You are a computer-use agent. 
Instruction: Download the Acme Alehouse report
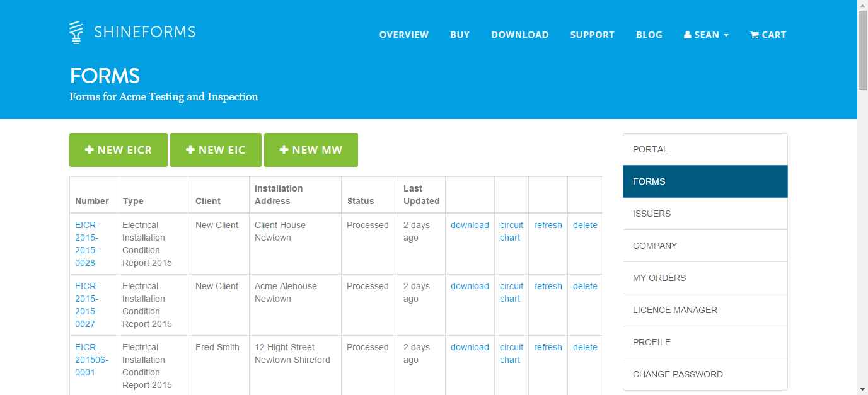[x=470, y=286]
